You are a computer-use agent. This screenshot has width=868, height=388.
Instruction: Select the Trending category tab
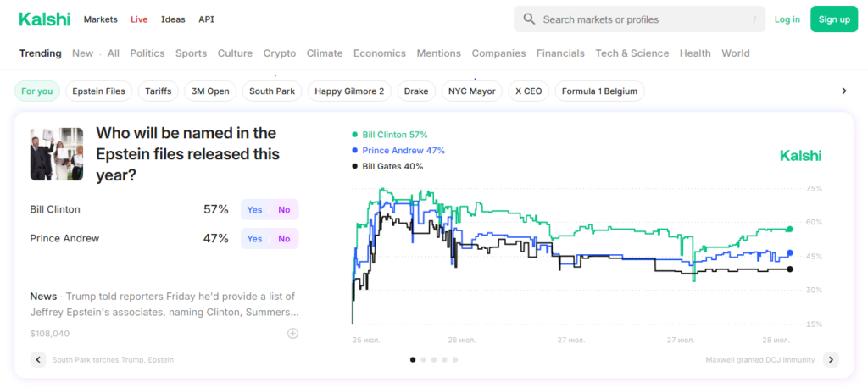(x=41, y=53)
